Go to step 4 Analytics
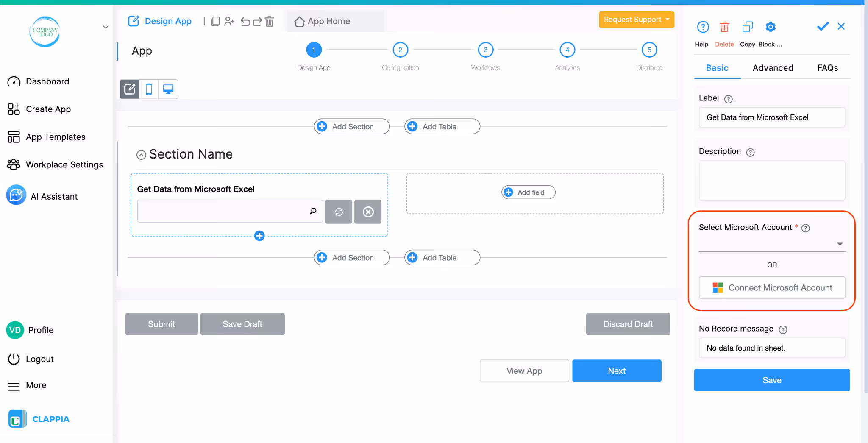The height and width of the screenshot is (443, 868). tap(567, 50)
